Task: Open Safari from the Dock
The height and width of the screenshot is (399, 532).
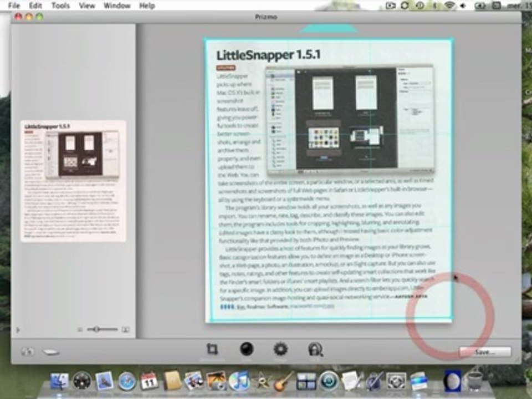Action: tap(127, 381)
